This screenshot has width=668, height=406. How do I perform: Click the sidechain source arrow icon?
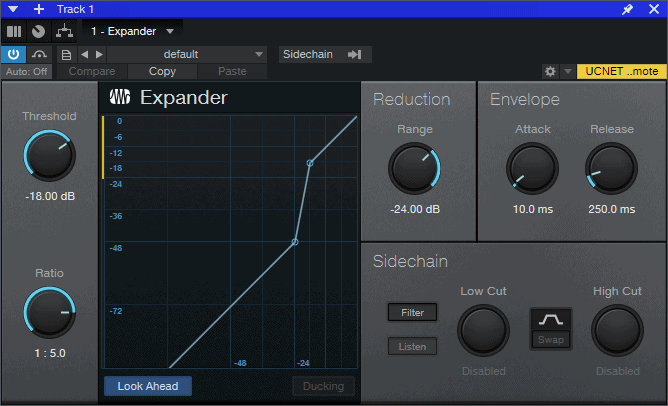(x=354, y=55)
